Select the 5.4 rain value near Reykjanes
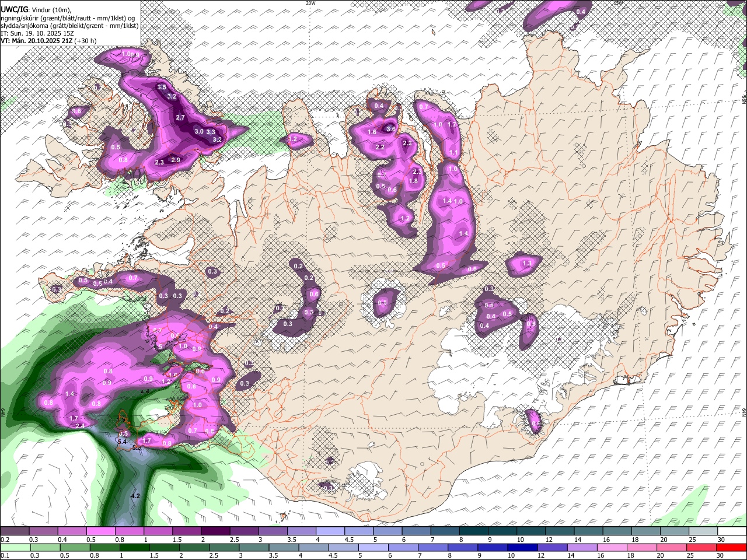Screen dimensions: 747x560 point(123,442)
